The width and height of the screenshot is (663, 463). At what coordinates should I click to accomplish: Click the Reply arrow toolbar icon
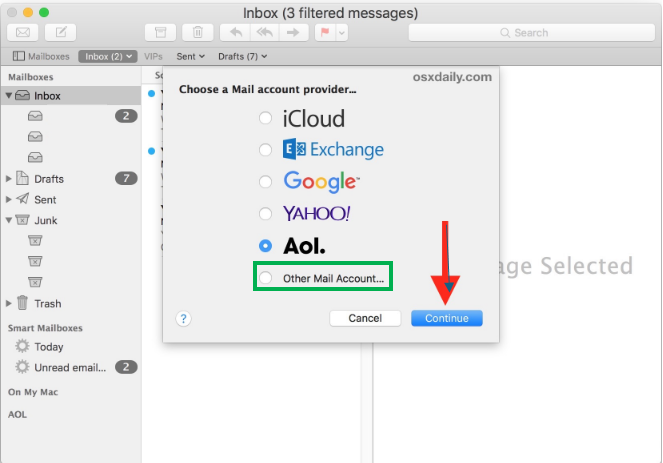point(236,32)
